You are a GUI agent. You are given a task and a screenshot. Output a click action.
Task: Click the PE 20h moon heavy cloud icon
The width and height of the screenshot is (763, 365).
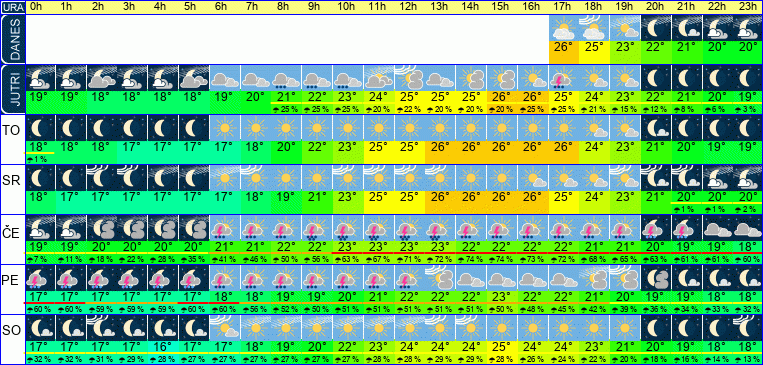(656, 278)
